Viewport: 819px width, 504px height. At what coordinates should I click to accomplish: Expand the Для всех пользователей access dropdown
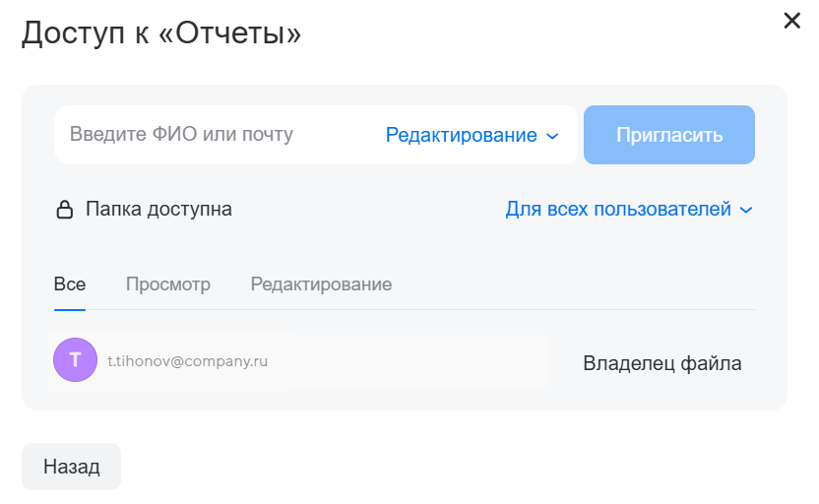point(618,209)
